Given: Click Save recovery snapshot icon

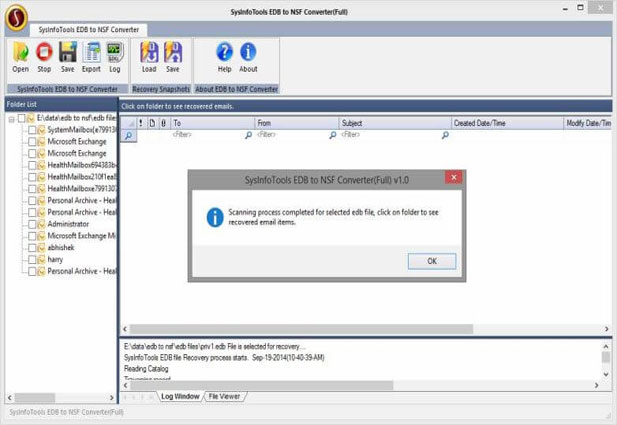Looking at the screenshot, I should pyautogui.click(x=173, y=52).
